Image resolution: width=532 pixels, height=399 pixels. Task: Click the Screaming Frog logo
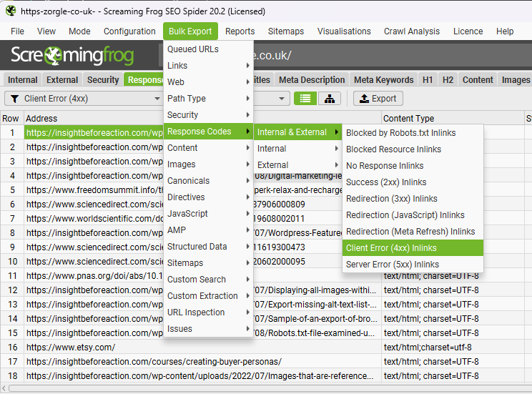coord(72,55)
